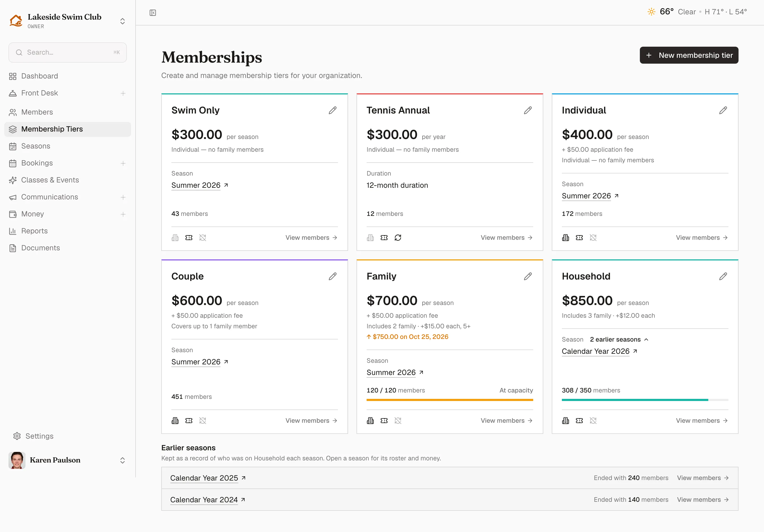Expand the Bookings plus submenu

[x=123, y=163]
